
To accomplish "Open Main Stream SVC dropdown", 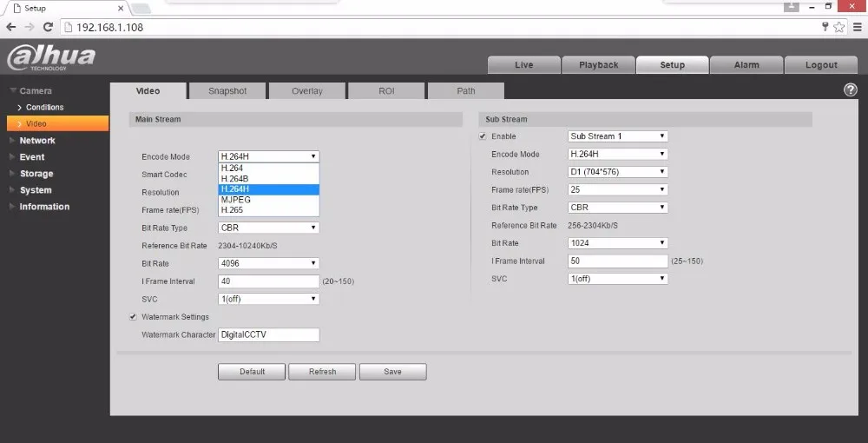I will coord(268,299).
